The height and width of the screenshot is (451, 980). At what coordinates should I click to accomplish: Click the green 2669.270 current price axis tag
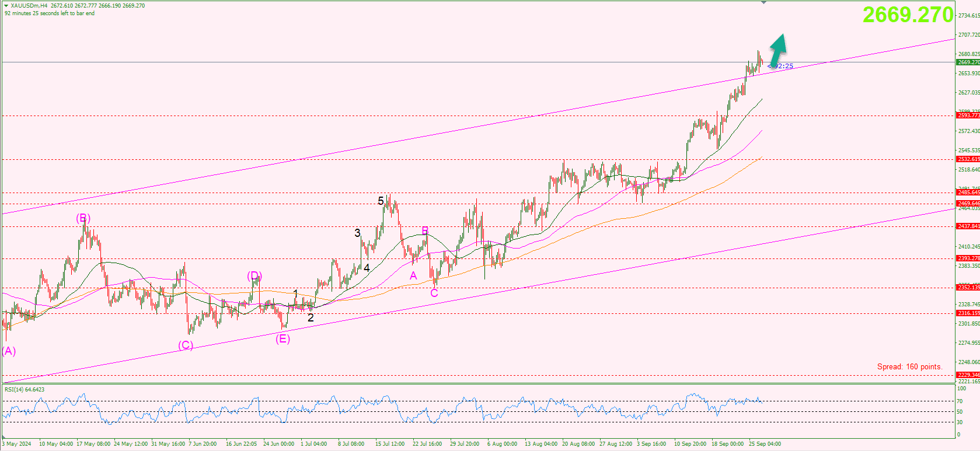[968, 62]
